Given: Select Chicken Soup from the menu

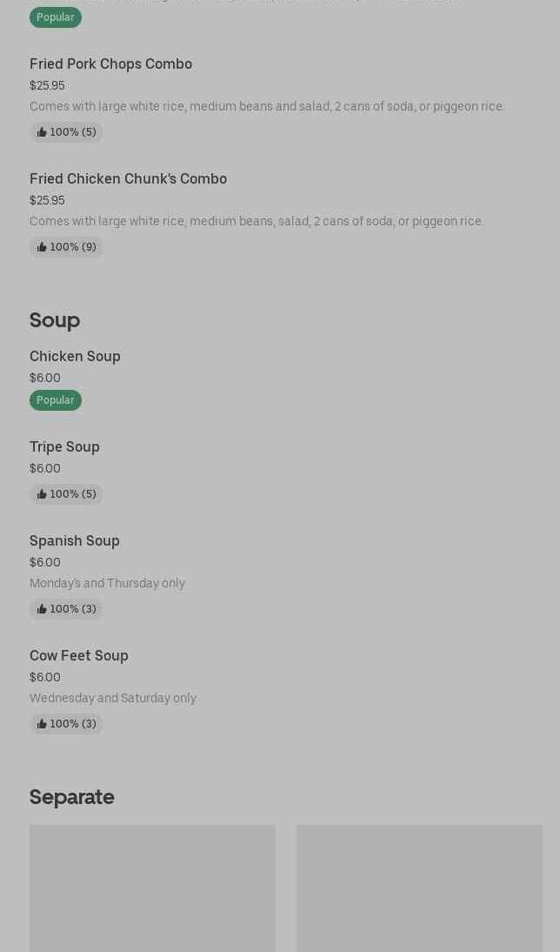Looking at the screenshot, I should (75, 356).
